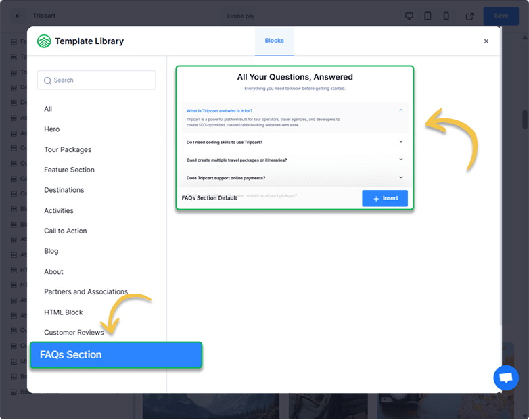Click the Tripcart title in editor header
This screenshot has width=529, height=420.
tap(44, 16)
